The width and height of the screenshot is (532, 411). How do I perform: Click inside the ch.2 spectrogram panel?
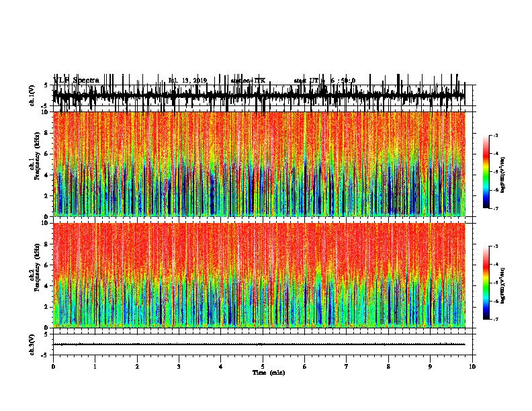[x=259, y=275]
